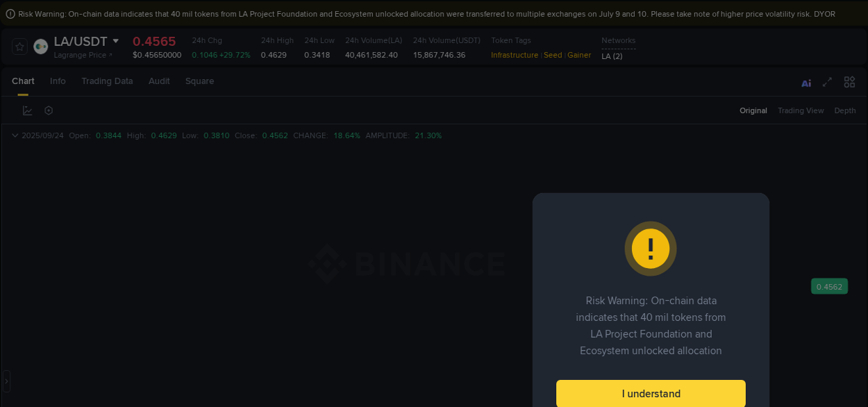Open the widgets grid icon
The width and height of the screenshot is (868, 407).
click(x=849, y=81)
